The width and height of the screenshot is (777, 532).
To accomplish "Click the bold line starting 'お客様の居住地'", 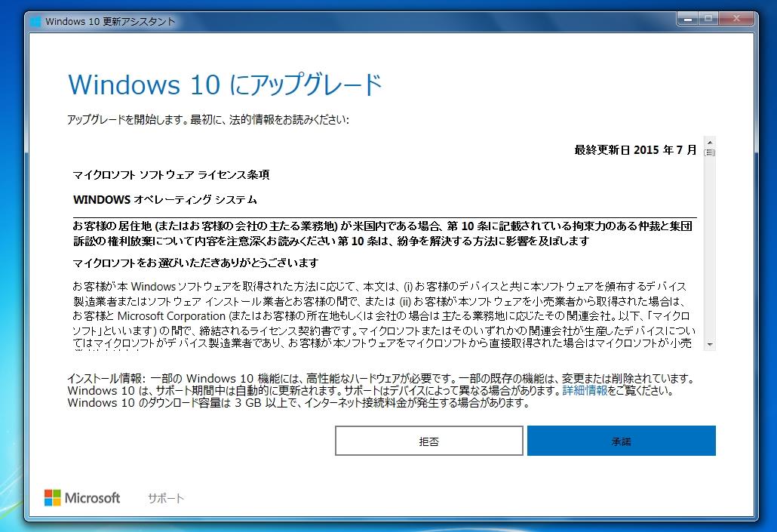I will (x=382, y=226).
